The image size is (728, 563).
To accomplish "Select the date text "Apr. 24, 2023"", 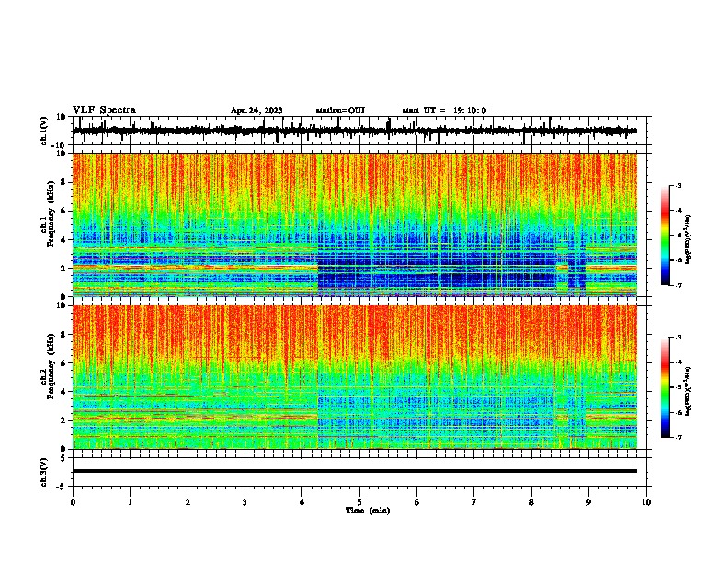I will tap(256, 110).
